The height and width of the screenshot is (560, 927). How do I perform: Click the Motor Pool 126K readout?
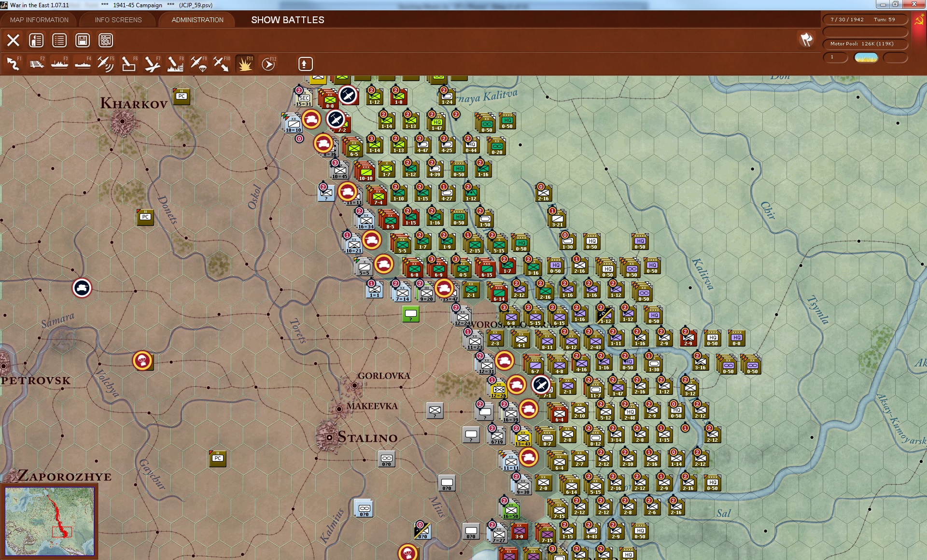(x=864, y=44)
